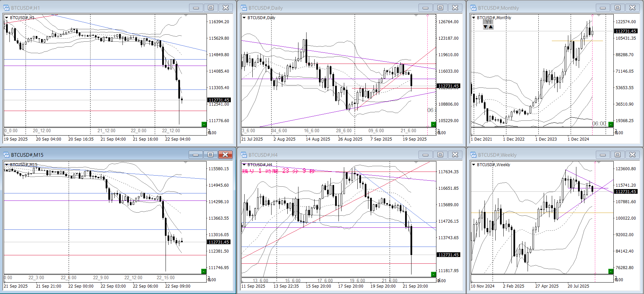Expand the triangle beside BTCUSD#,Daily chart label
This screenshot has height=294, width=644.
pos(244,18)
